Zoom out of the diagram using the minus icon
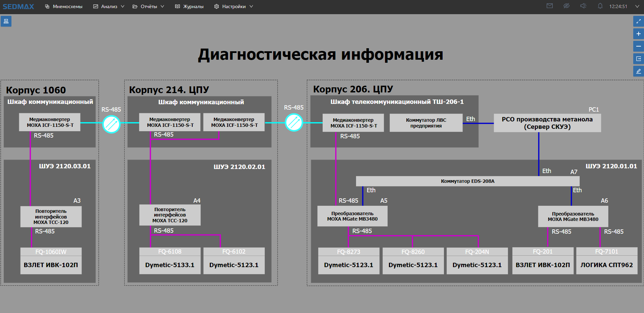 pyautogui.click(x=638, y=46)
